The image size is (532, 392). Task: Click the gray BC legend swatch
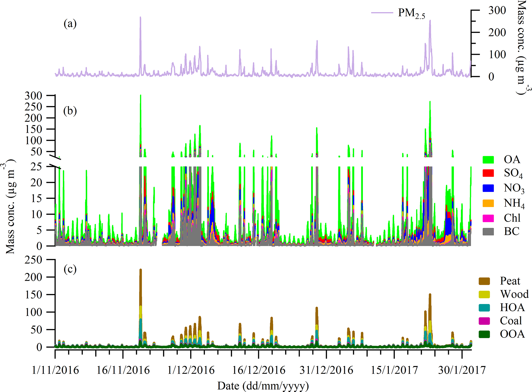pyautogui.click(x=488, y=231)
